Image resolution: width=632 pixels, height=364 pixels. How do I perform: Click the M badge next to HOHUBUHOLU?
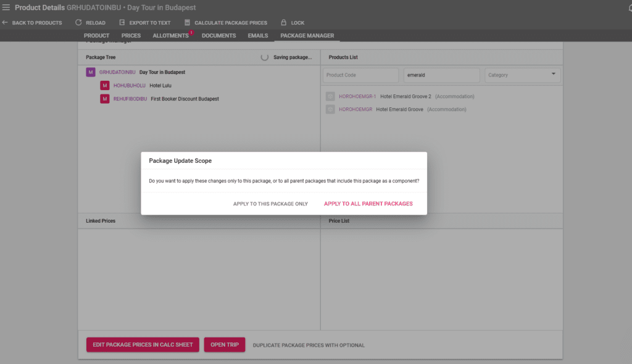(104, 85)
